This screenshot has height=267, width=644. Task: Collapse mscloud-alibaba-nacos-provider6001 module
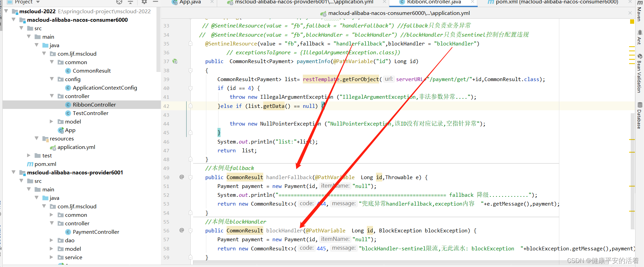(14, 172)
